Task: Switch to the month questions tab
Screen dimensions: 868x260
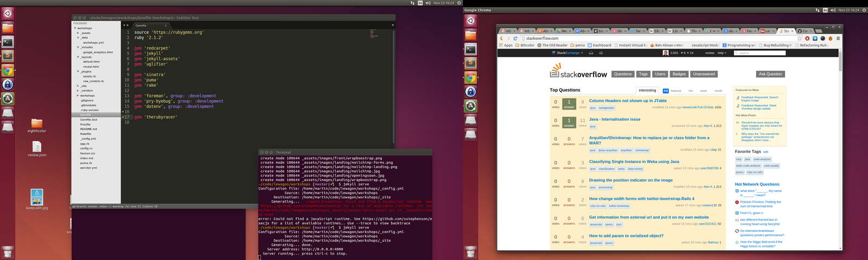Action: (x=718, y=91)
